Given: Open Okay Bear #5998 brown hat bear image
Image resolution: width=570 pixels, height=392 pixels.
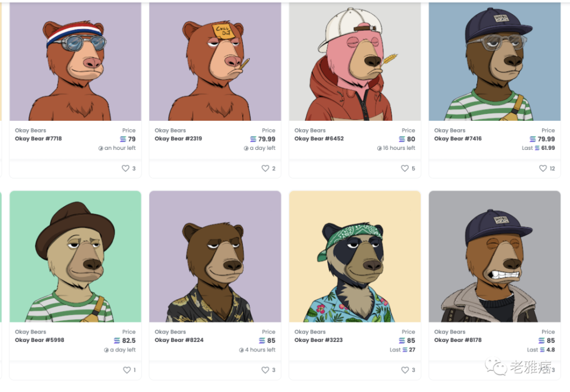Looking at the screenshot, I should [75, 256].
